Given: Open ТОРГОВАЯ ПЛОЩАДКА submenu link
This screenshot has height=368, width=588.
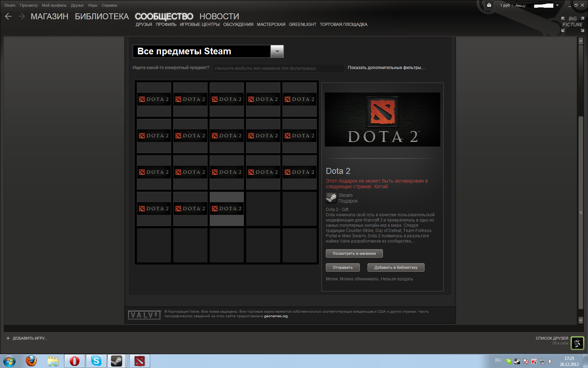Looking at the screenshot, I should (344, 25).
